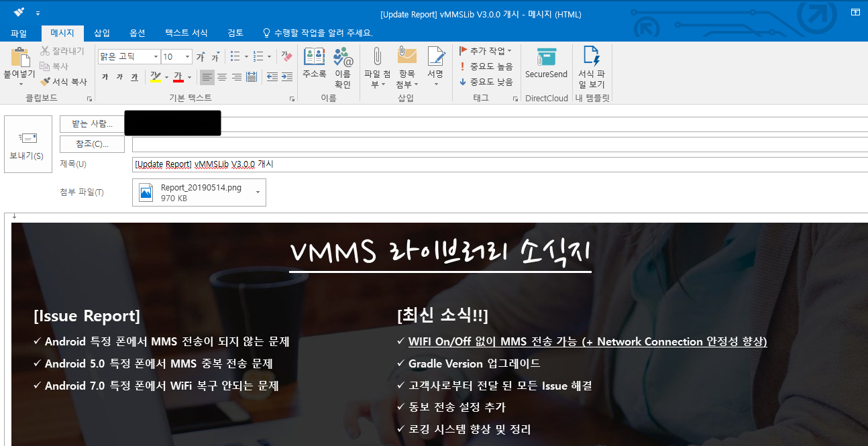Switch to Review (검토) tab
Viewport: 868px width, 446px height.
(x=235, y=33)
